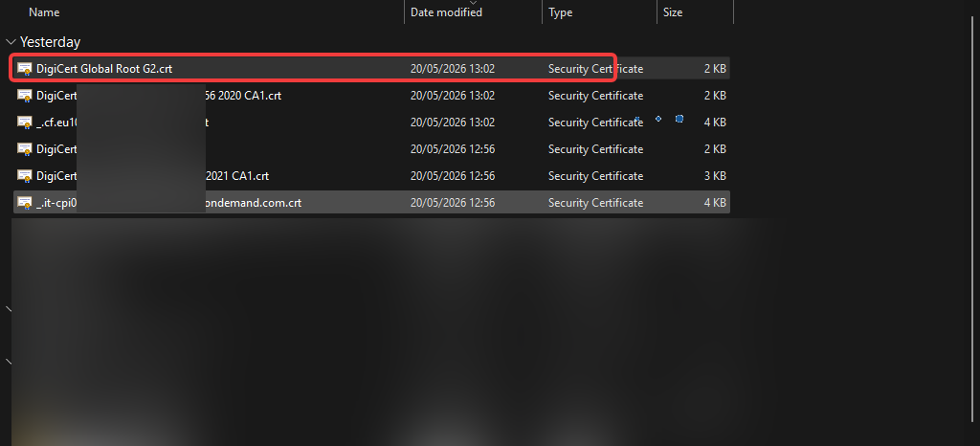
Task: Click certificate icon of the _.cf.eu10 file
Action: pyautogui.click(x=24, y=123)
